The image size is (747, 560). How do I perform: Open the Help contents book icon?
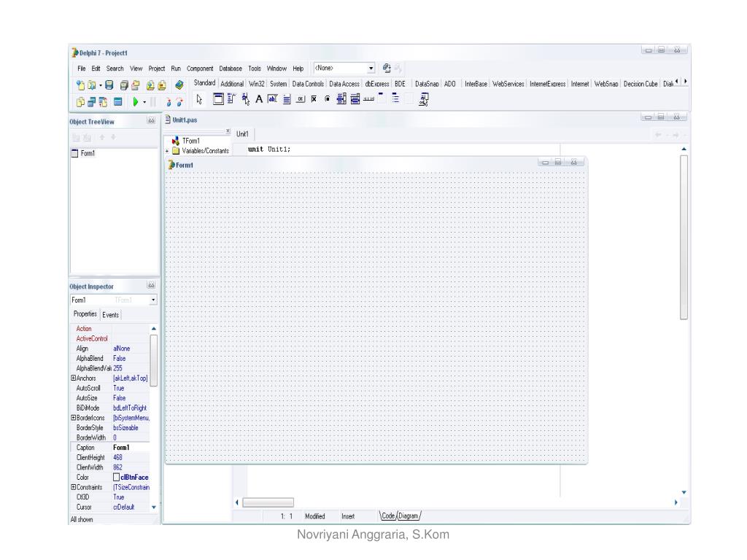[x=179, y=85]
